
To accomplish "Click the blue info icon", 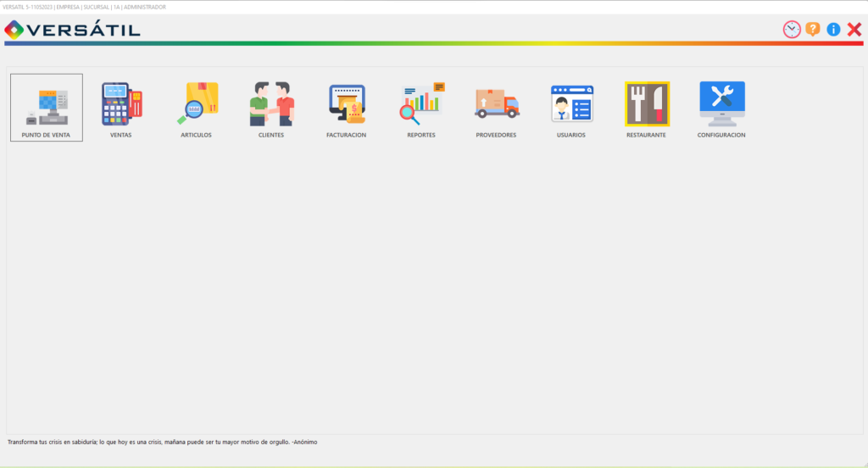I will pyautogui.click(x=833, y=30).
